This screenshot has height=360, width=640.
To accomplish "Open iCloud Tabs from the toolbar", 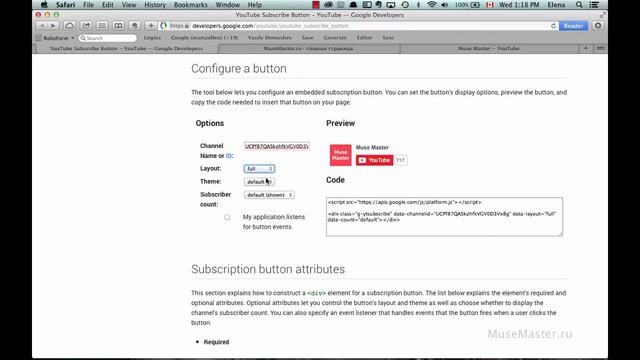I will tap(69, 26).
